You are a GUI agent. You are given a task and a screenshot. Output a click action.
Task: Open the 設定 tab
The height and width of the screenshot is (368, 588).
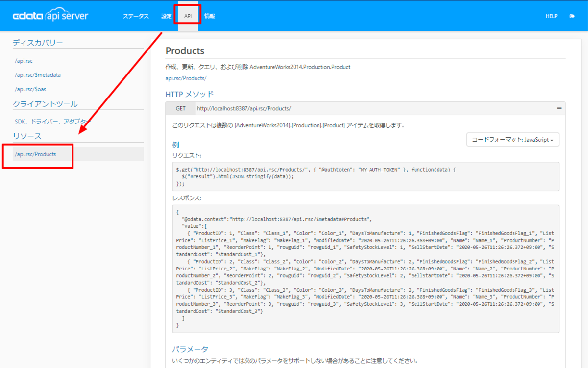tap(167, 16)
